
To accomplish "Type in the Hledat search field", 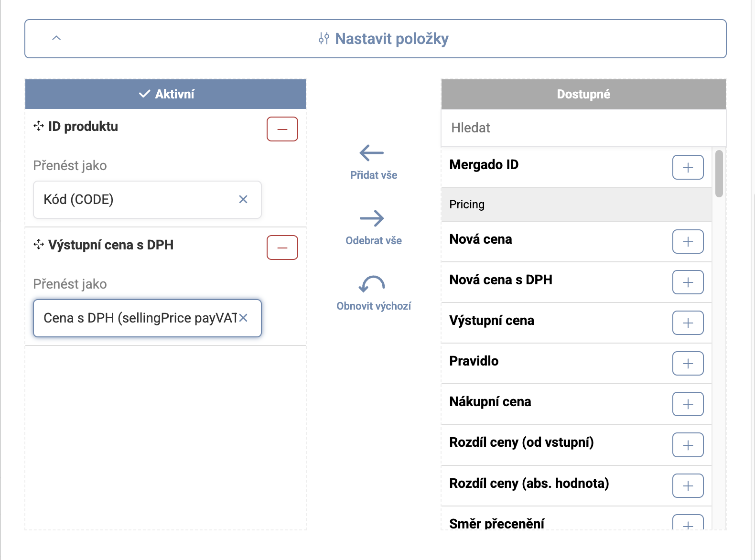I will (x=583, y=128).
